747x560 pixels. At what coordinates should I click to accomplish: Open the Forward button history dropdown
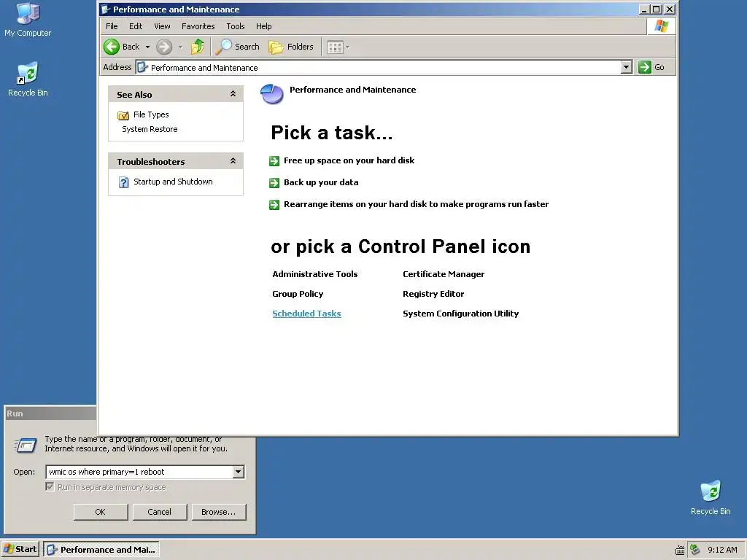coord(181,47)
